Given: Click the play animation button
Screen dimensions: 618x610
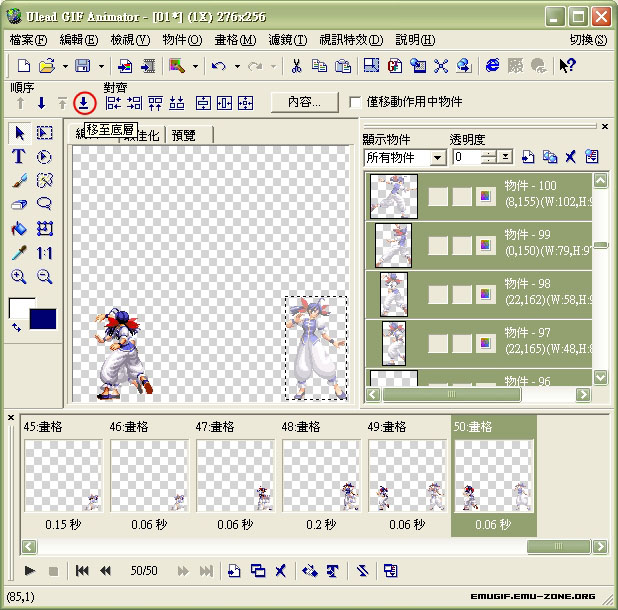Looking at the screenshot, I should pyautogui.click(x=30, y=571).
